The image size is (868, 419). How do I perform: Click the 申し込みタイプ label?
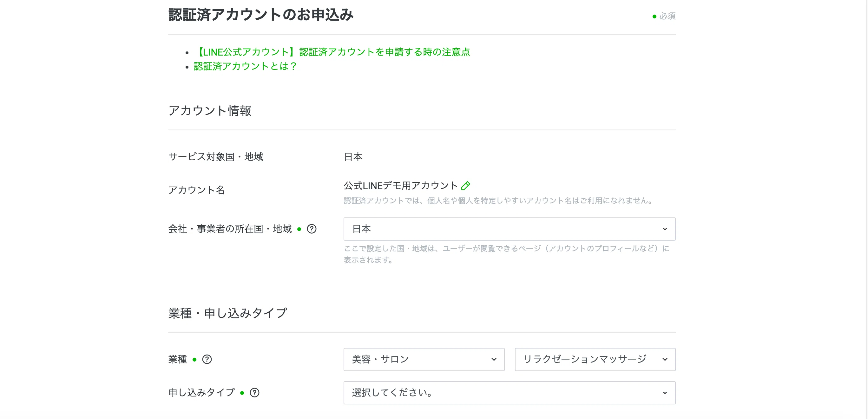tap(201, 393)
